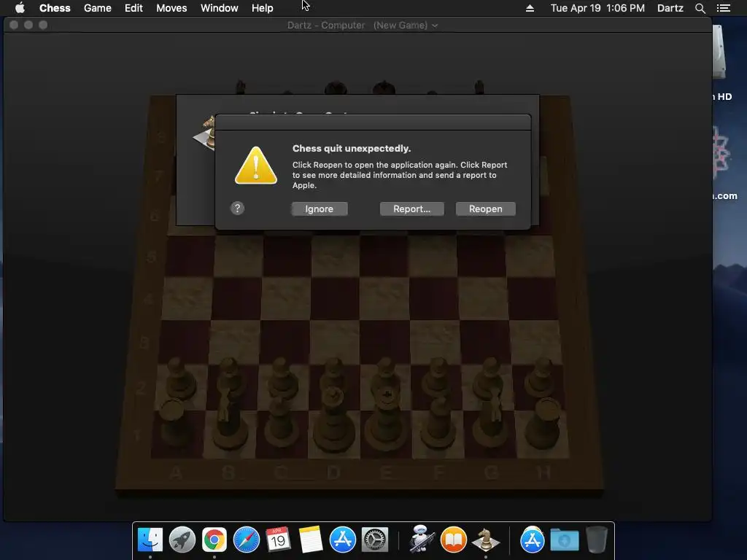Open the Moves menu

point(171,8)
